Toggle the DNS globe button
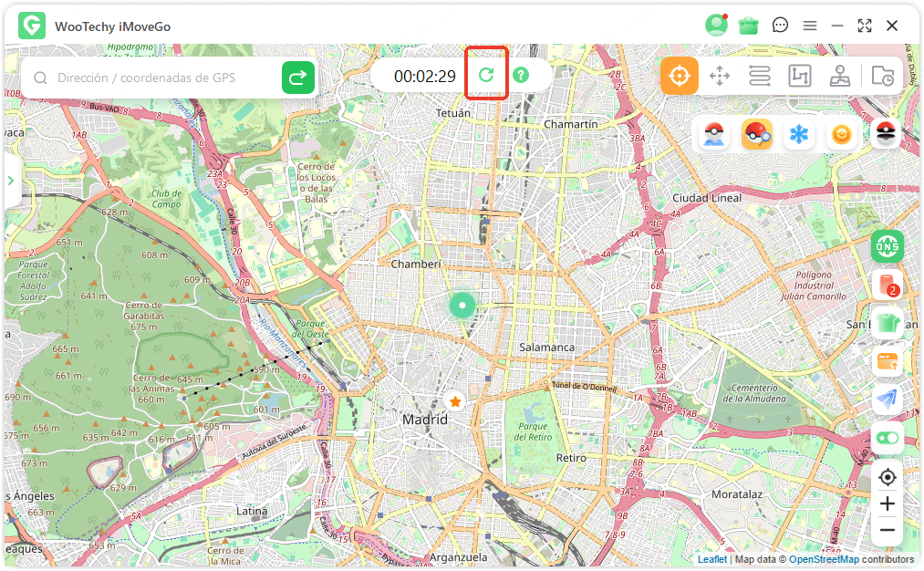 888,245
